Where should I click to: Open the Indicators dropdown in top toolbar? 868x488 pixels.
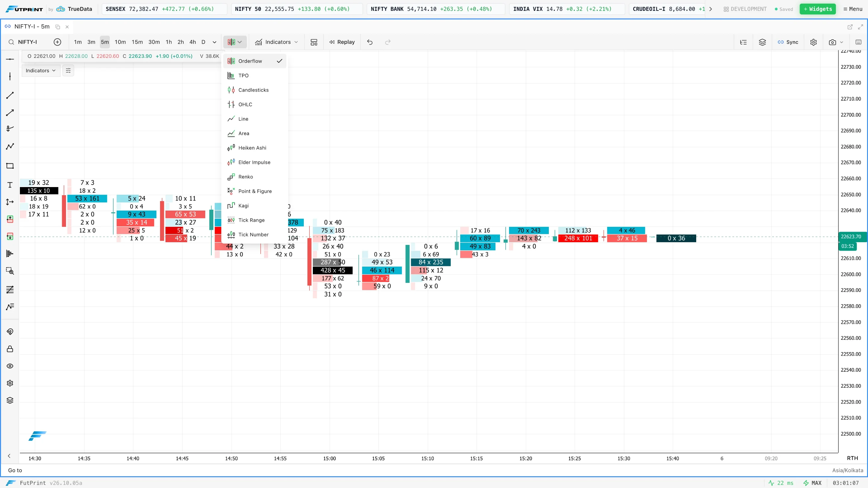277,42
